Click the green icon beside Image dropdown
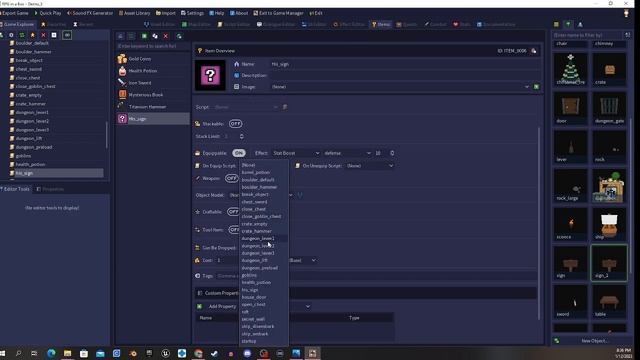Screen dimensions: 640x360 pos(536,87)
